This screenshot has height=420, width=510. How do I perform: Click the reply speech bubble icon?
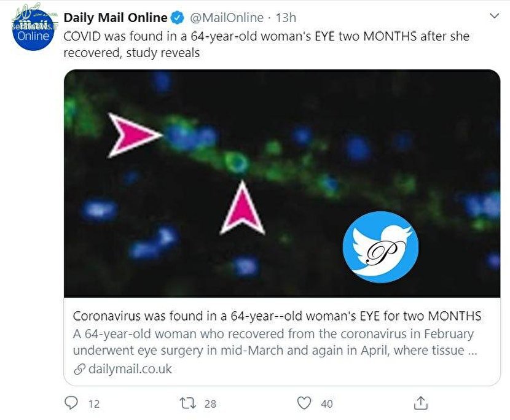(x=71, y=403)
